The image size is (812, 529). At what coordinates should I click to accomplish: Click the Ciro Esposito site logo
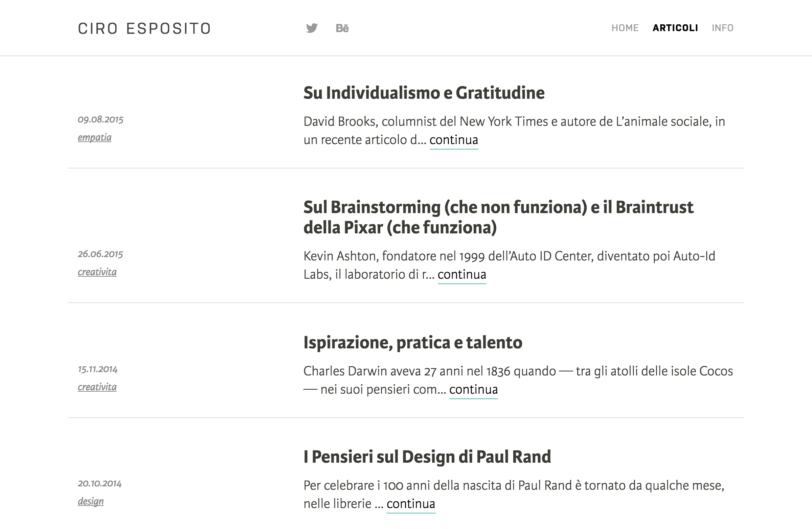(144, 28)
